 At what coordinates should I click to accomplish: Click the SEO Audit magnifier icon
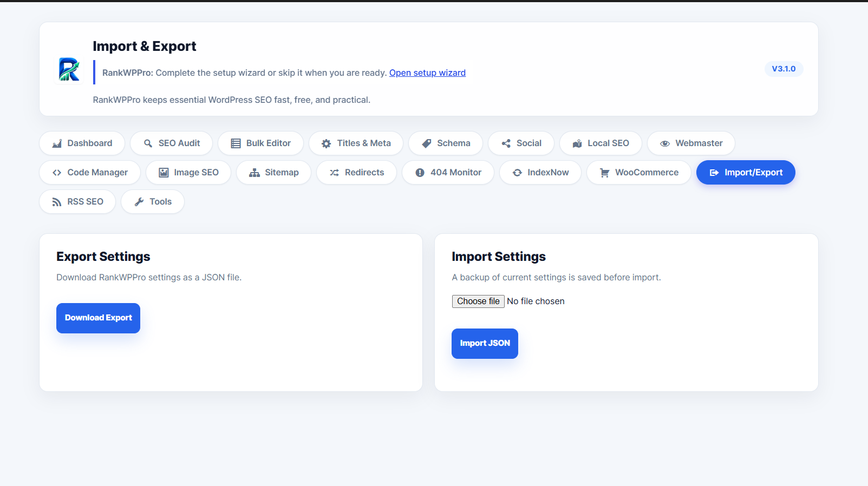point(148,143)
